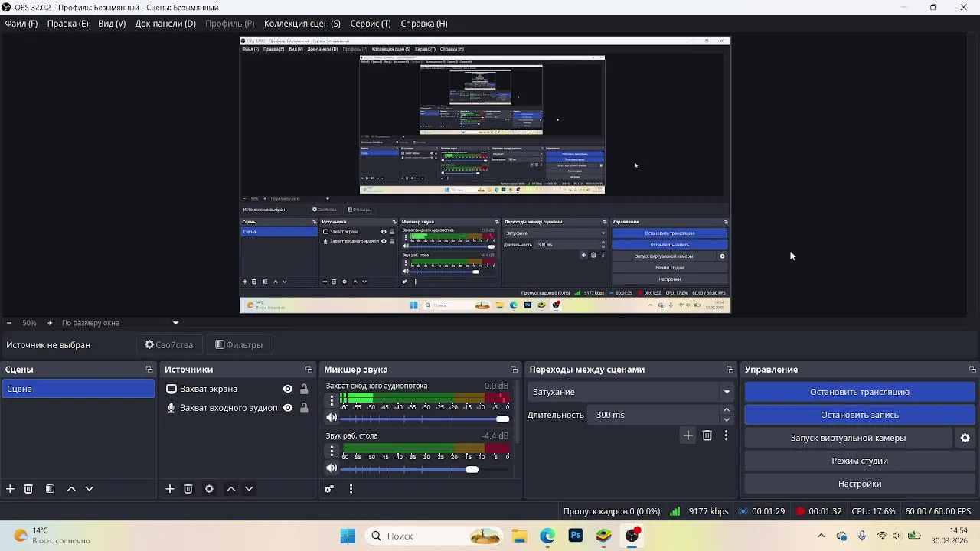Open Настройки button in Управление
Image resolution: width=980 pixels, height=551 pixels.
click(x=860, y=484)
